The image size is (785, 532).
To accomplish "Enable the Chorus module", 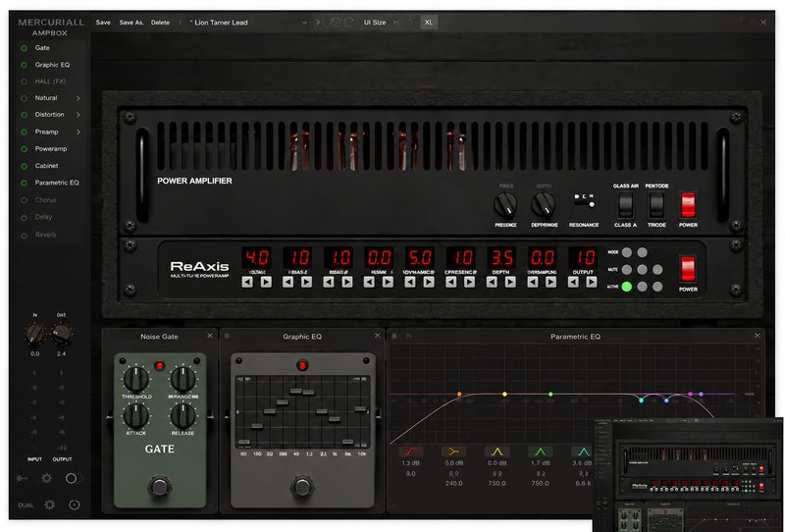I will (x=24, y=200).
